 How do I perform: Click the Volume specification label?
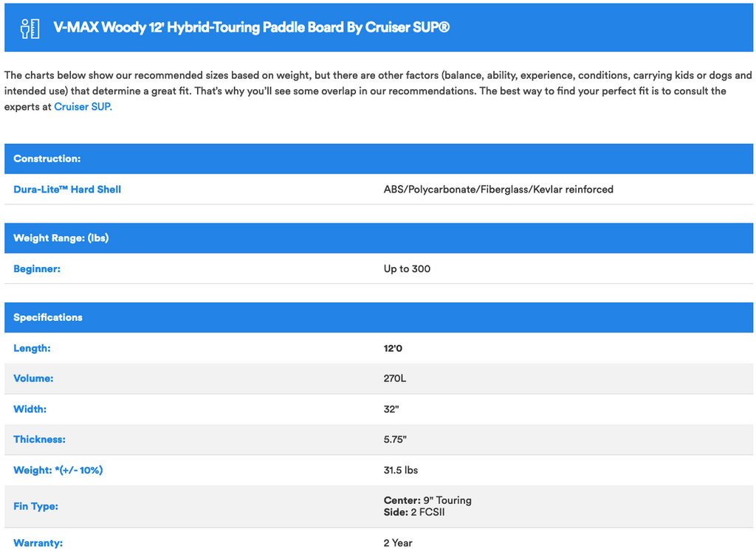pos(34,378)
